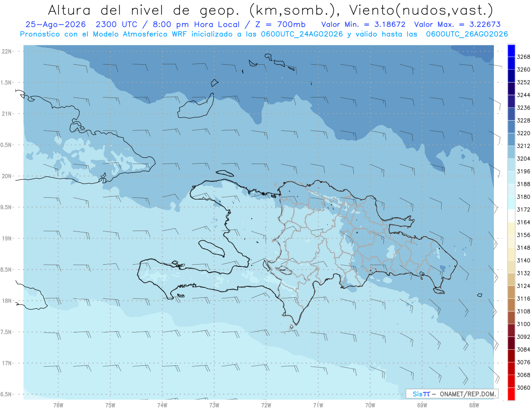Click the '73W' longitude label
532x411 pixels.
pos(214,405)
